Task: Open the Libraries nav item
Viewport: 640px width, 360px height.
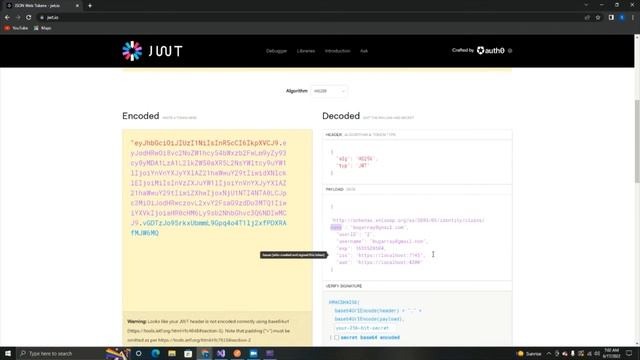Action: pyautogui.click(x=306, y=51)
